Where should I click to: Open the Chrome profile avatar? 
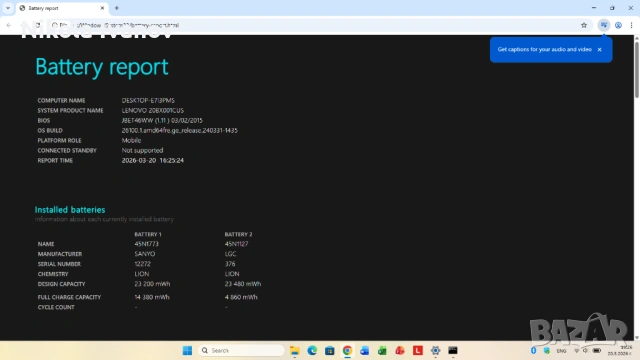point(618,25)
